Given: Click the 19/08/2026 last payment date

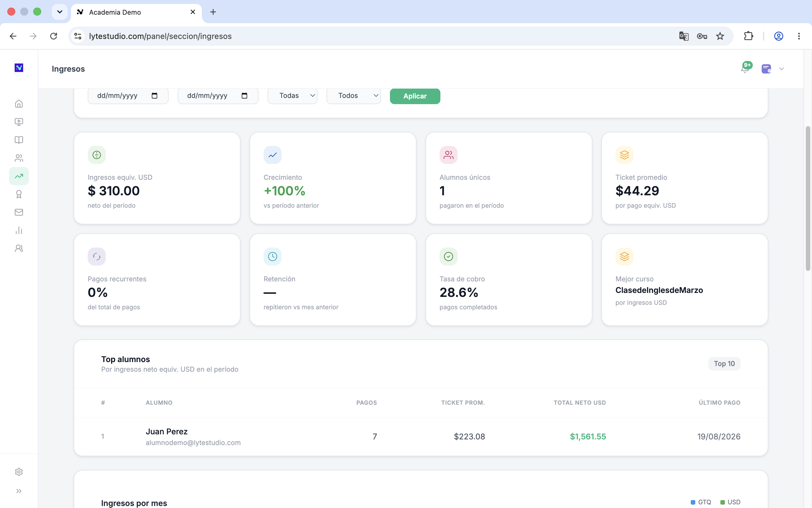Looking at the screenshot, I should 719,436.
